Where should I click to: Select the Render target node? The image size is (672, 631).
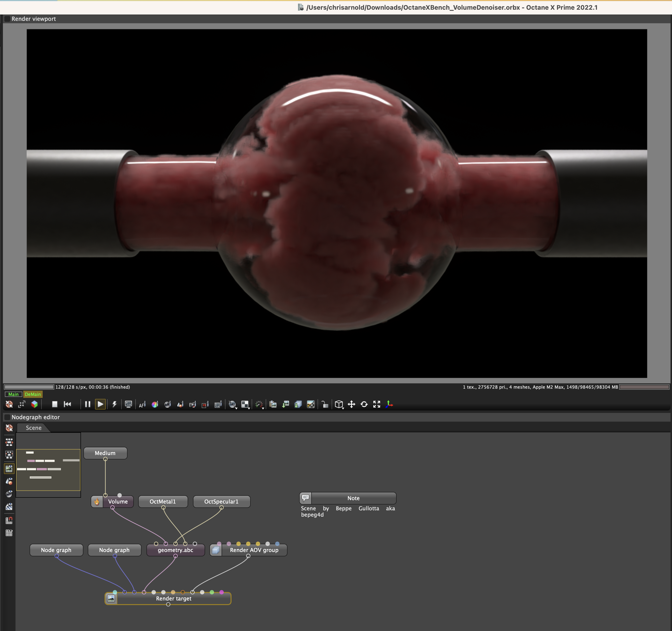pyautogui.click(x=173, y=599)
